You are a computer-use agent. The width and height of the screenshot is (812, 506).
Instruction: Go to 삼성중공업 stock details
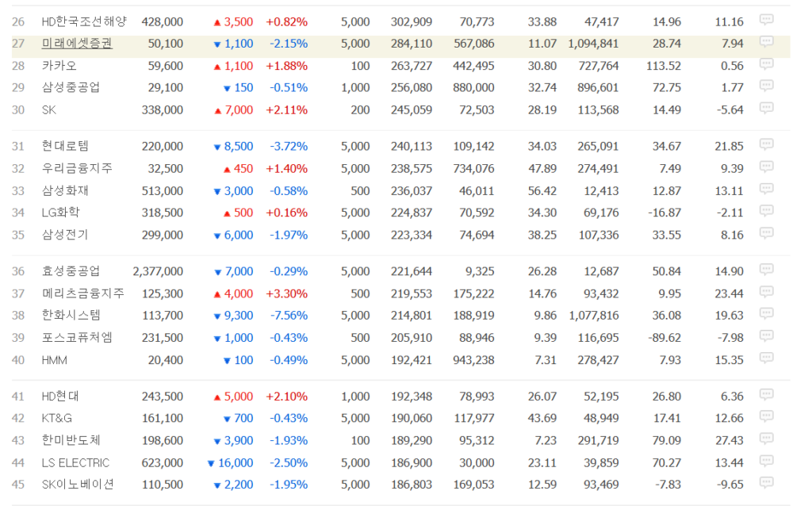(71, 87)
